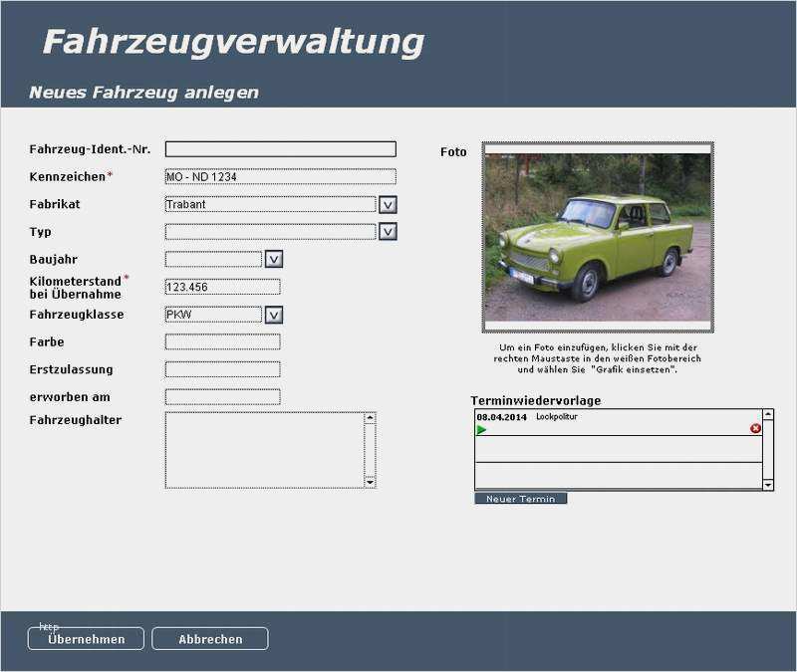797x672 pixels.
Task: Click the green play arrow on Lackpolitur entry
Action: point(481,430)
